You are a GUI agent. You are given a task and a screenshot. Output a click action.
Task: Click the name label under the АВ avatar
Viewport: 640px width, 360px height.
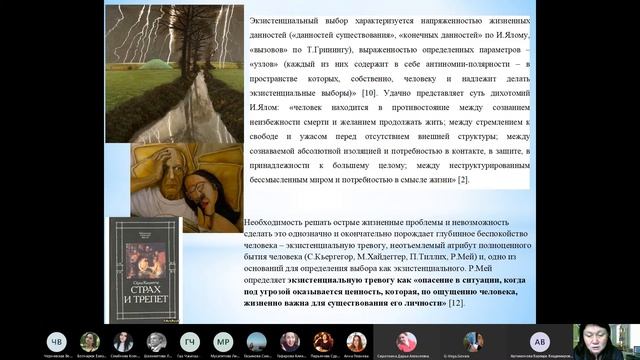pos(540,356)
